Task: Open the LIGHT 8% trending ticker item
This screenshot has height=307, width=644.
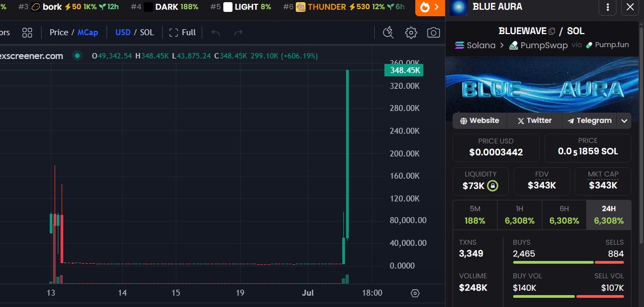Action: [241, 7]
